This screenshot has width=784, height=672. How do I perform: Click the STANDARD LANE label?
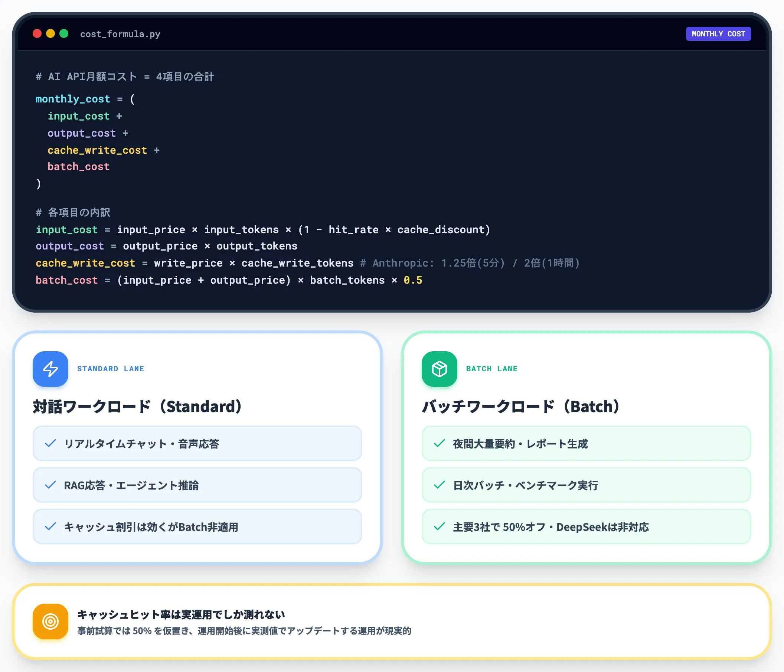(111, 369)
